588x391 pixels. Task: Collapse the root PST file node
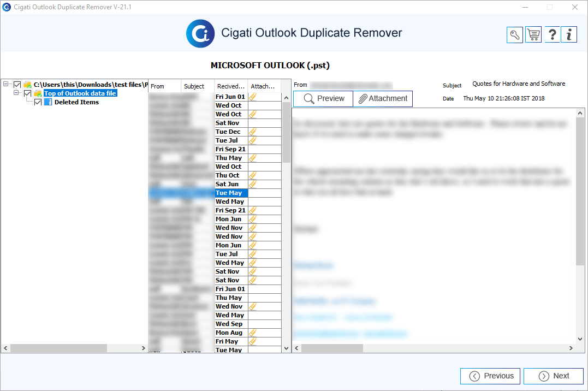coord(5,84)
